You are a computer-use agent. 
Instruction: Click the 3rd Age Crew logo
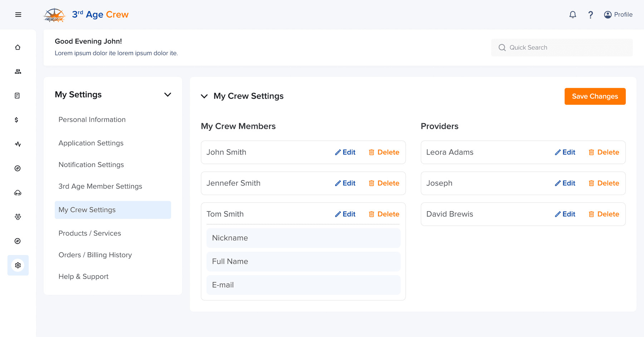(x=86, y=15)
